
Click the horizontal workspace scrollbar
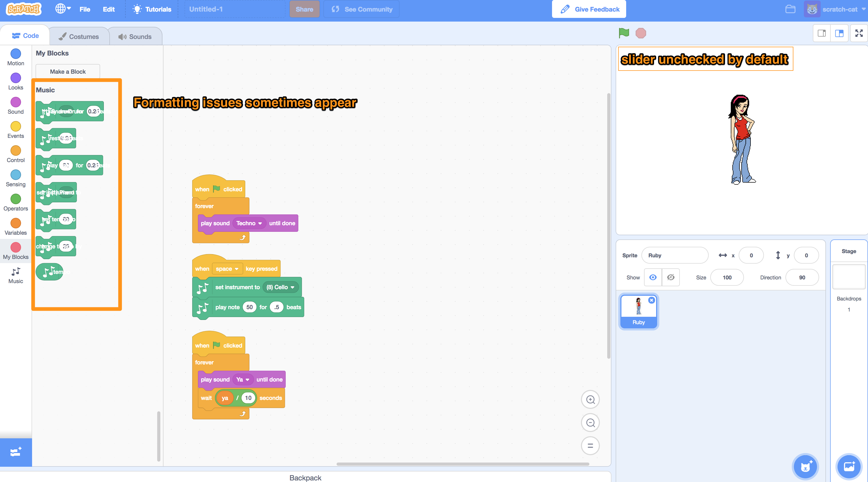[463, 464]
